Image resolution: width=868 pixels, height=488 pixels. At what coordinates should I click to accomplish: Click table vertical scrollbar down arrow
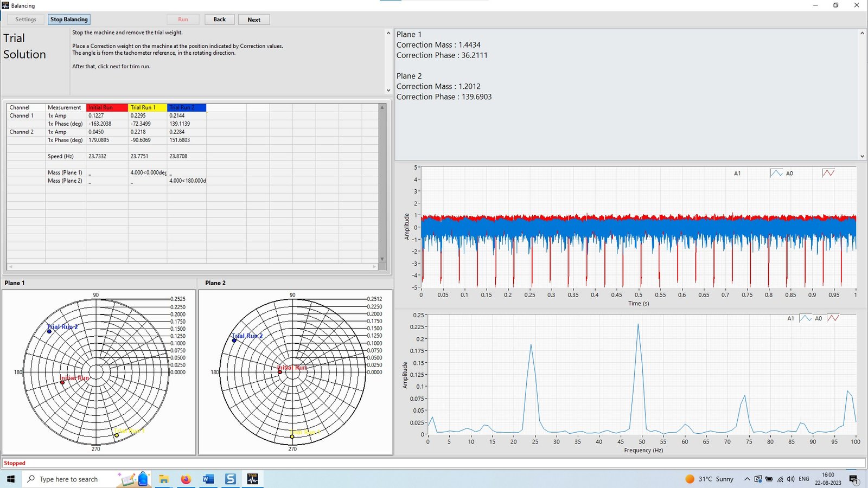(x=382, y=259)
